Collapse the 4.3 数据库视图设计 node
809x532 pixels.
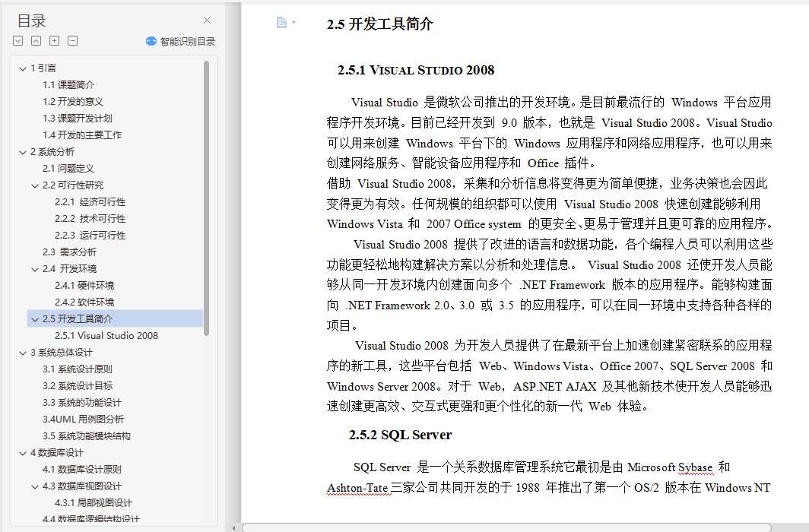click(35, 486)
